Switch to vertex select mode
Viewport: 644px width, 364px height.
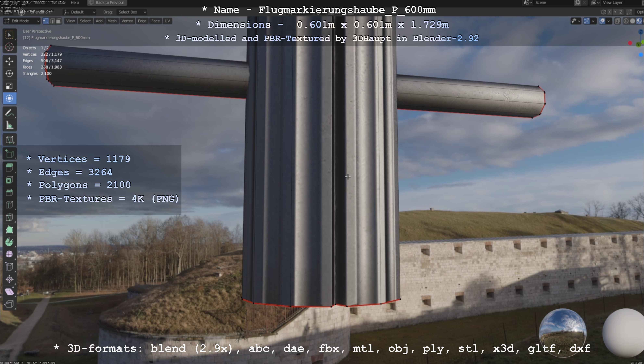tap(46, 21)
